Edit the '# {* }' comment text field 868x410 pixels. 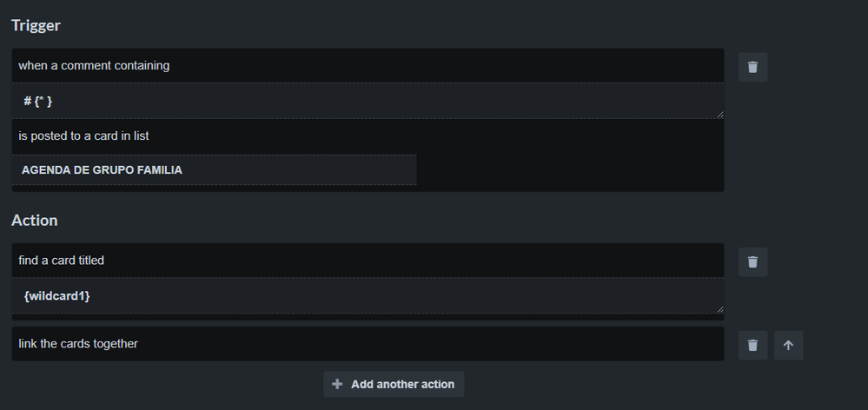coord(368,101)
